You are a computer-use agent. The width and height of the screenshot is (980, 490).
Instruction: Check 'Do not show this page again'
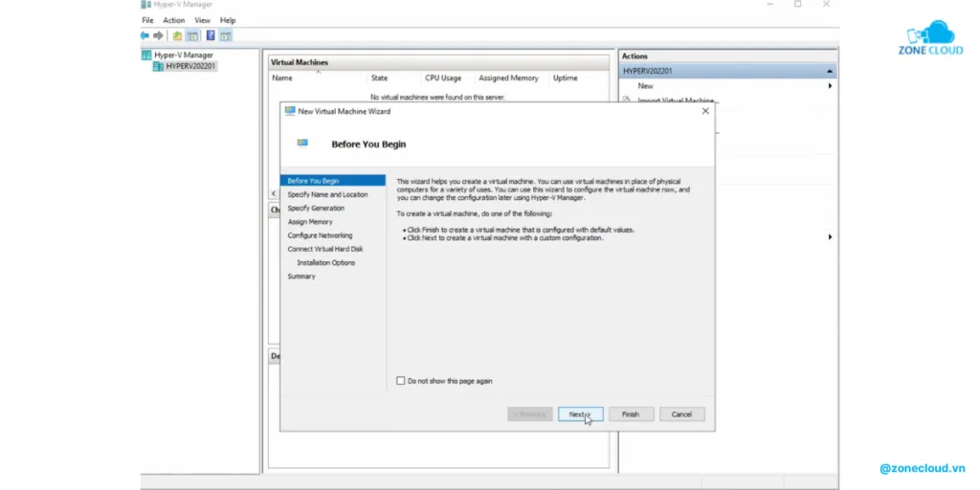tap(401, 381)
